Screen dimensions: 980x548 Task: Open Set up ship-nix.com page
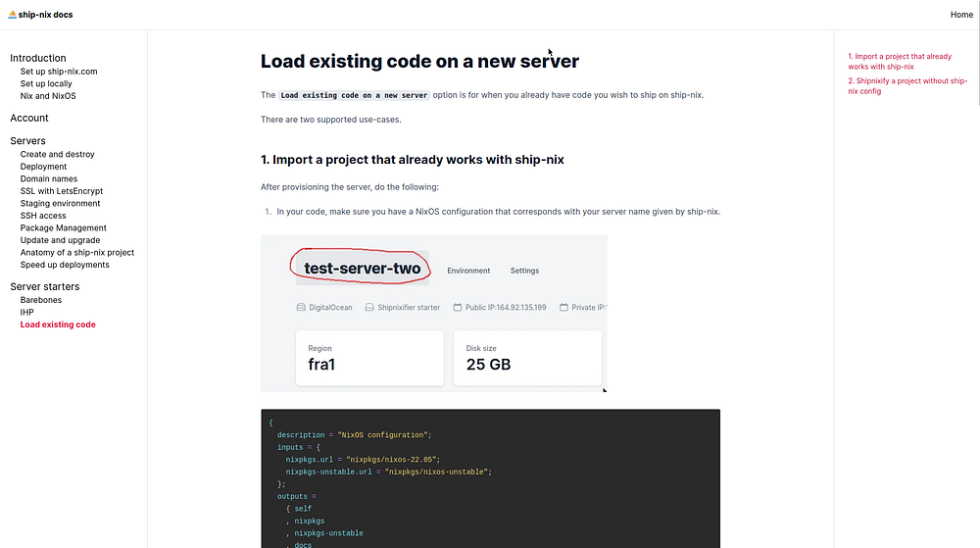tap(59, 72)
